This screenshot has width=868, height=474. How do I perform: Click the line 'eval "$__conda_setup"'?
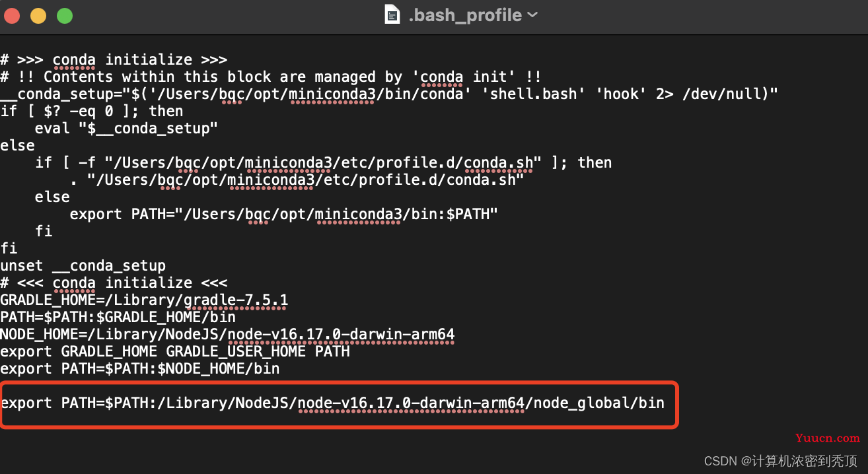coord(126,128)
